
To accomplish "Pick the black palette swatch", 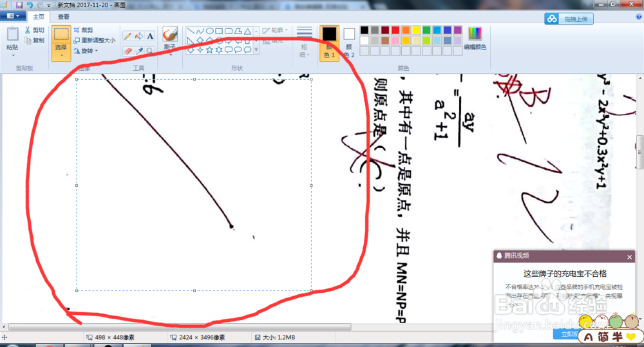I will tap(365, 30).
